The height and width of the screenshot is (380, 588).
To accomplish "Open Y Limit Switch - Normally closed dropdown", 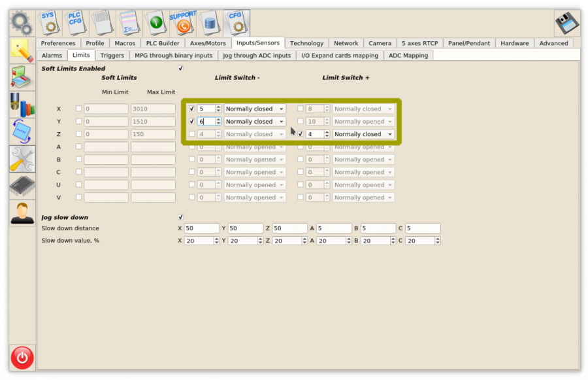I will point(254,122).
